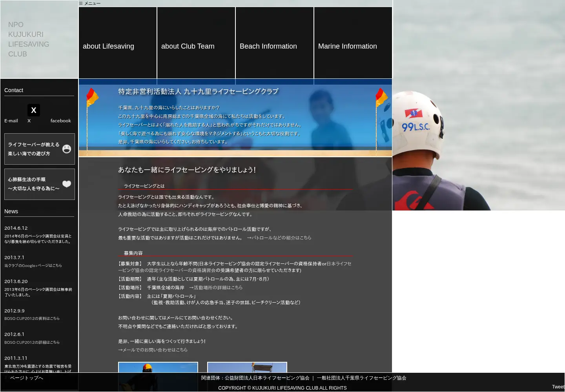Click the heart icon on the CPR banner
The image size is (565, 392).
(67, 184)
